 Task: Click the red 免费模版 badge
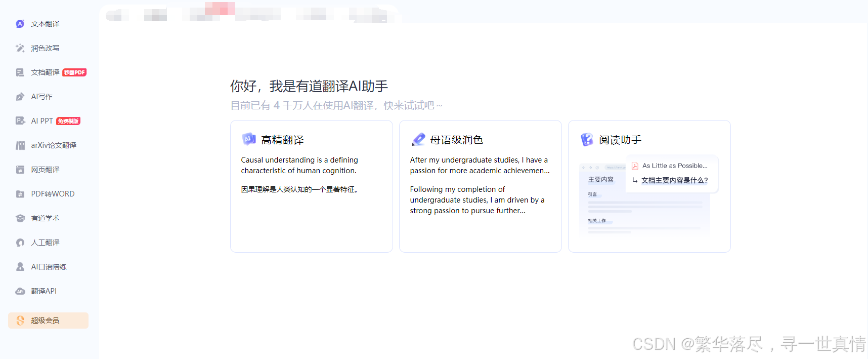click(68, 121)
